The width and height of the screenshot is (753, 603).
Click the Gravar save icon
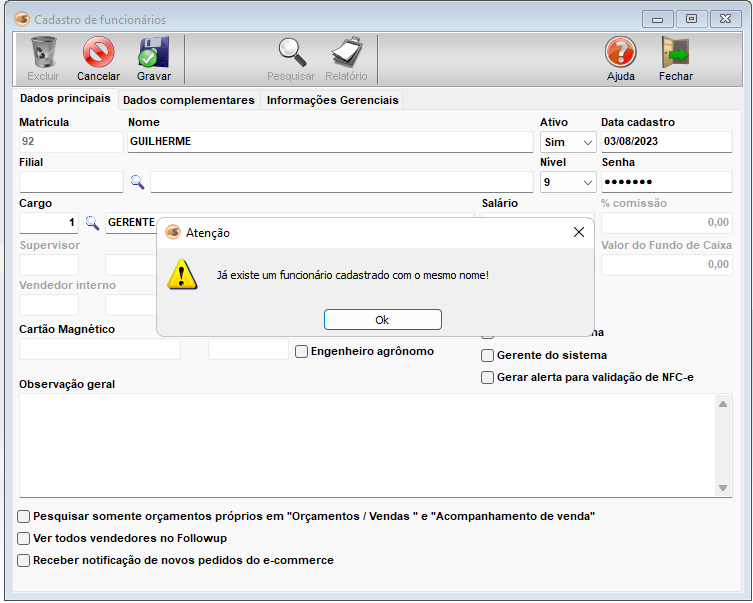(x=153, y=52)
